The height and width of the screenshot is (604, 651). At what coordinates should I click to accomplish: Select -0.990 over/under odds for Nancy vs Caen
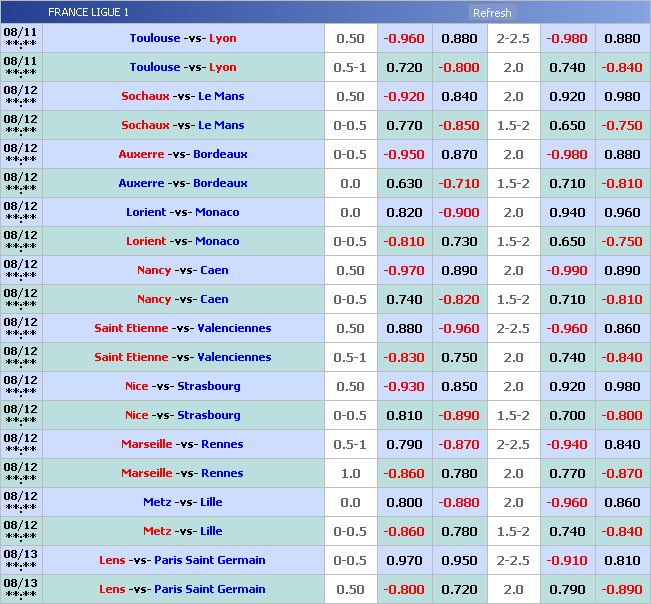tap(567, 271)
